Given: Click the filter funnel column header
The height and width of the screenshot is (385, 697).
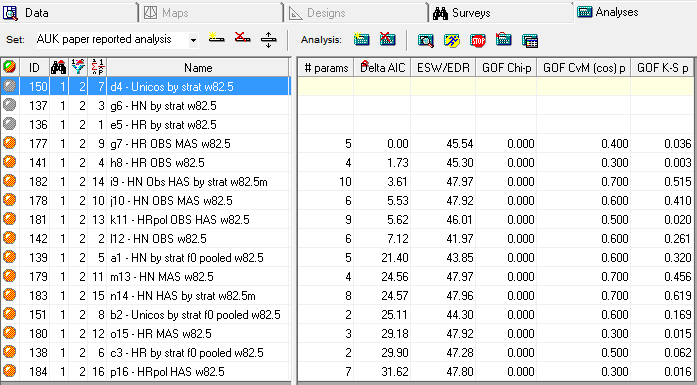Looking at the screenshot, I should tap(78, 68).
